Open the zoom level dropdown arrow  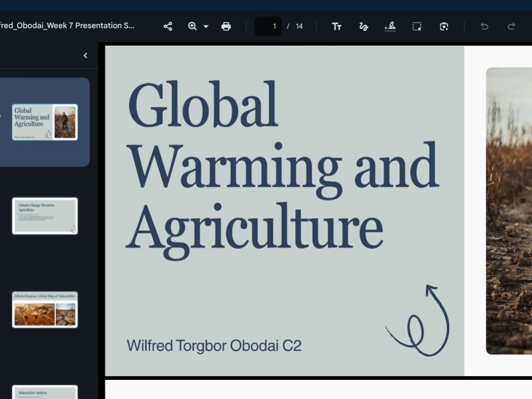[206, 27]
